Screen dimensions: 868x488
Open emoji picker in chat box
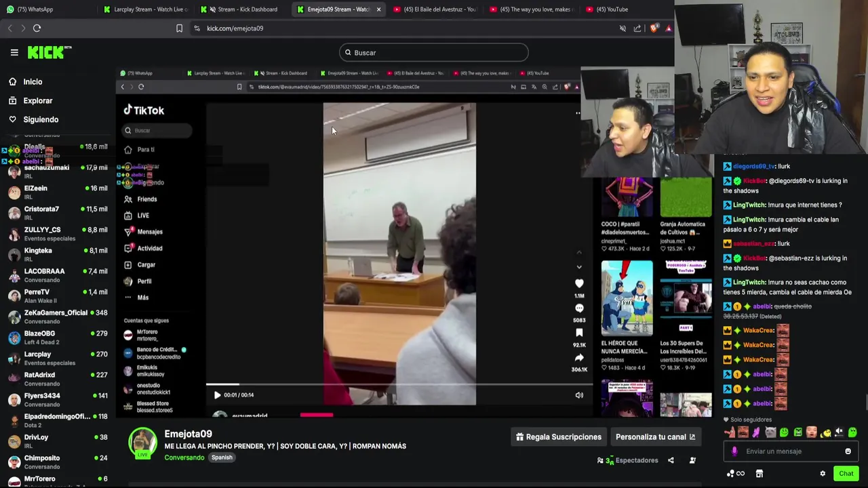pyautogui.click(x=848, y=451)
